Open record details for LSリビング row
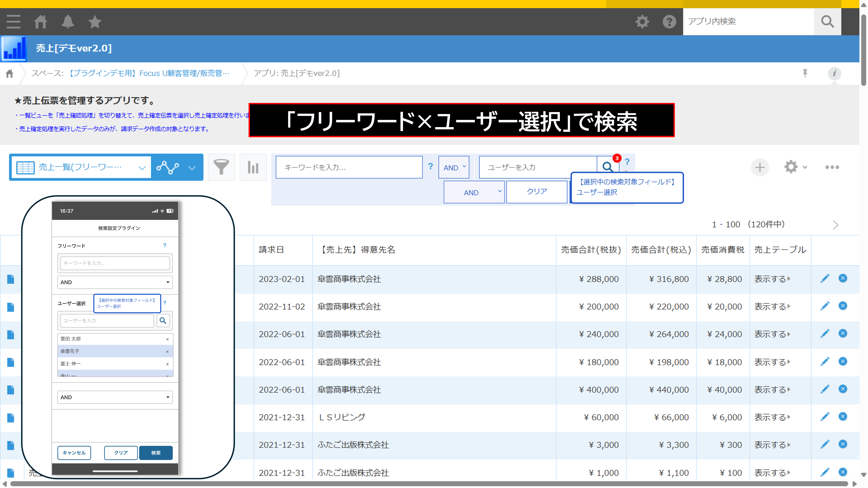This screenshot has height=488, width=868. [x=11, y=418]
